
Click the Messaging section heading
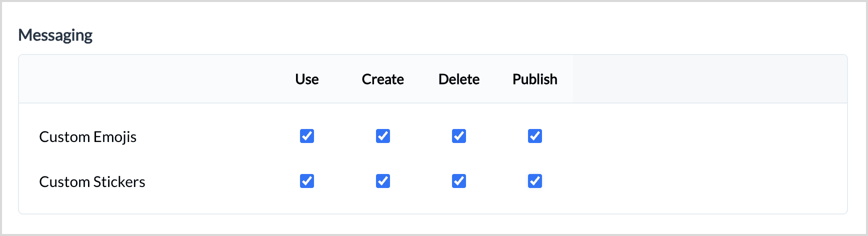(55, 35)
